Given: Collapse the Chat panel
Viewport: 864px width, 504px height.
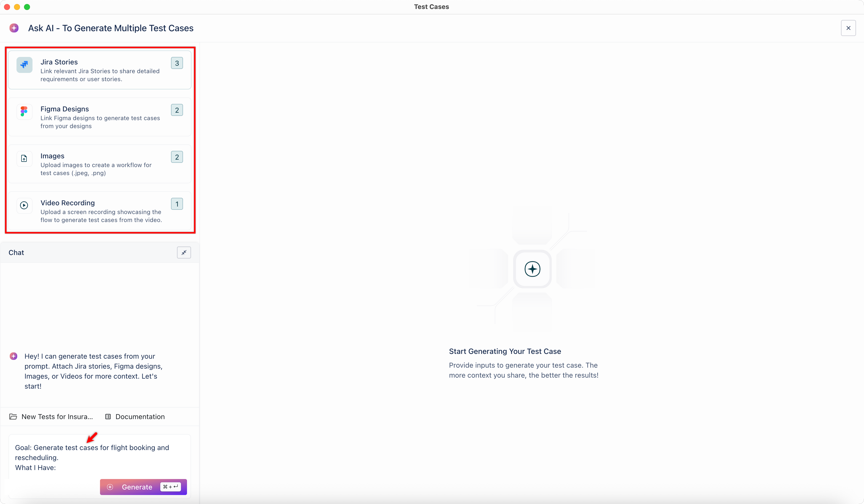Looking at the screenshot, I should point(184,252).
